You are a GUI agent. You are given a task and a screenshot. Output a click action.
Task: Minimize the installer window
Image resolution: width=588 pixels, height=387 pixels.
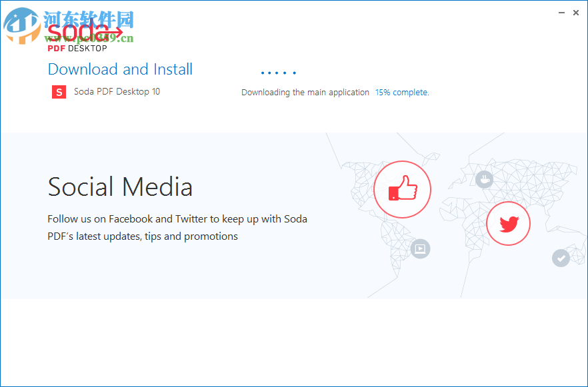click(561, 13)
